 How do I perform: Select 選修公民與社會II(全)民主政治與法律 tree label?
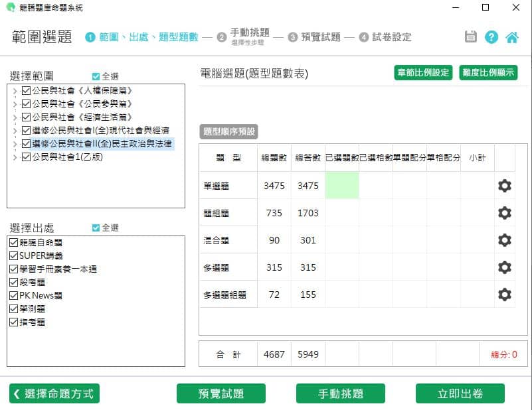pyautogui.click(x=102, y=144)
